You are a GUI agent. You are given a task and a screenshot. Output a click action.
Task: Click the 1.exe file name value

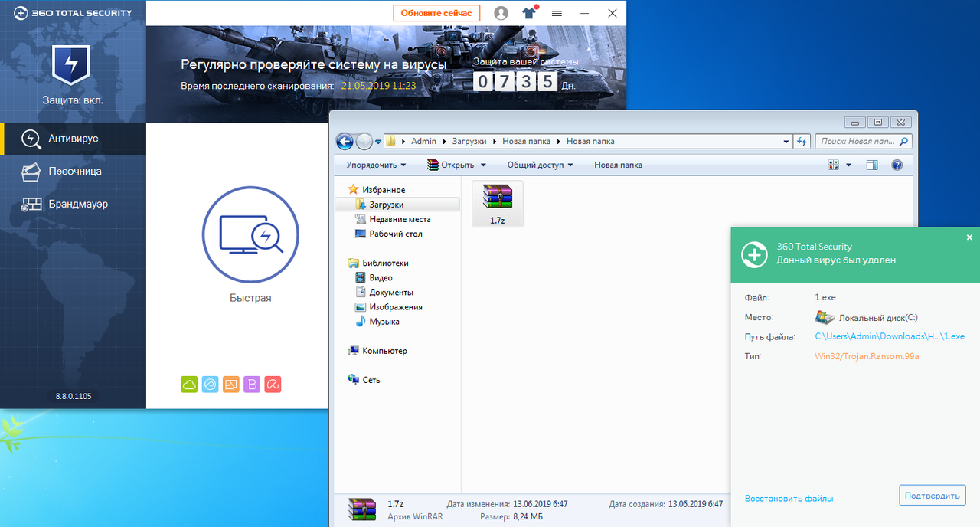click(825, 297)
